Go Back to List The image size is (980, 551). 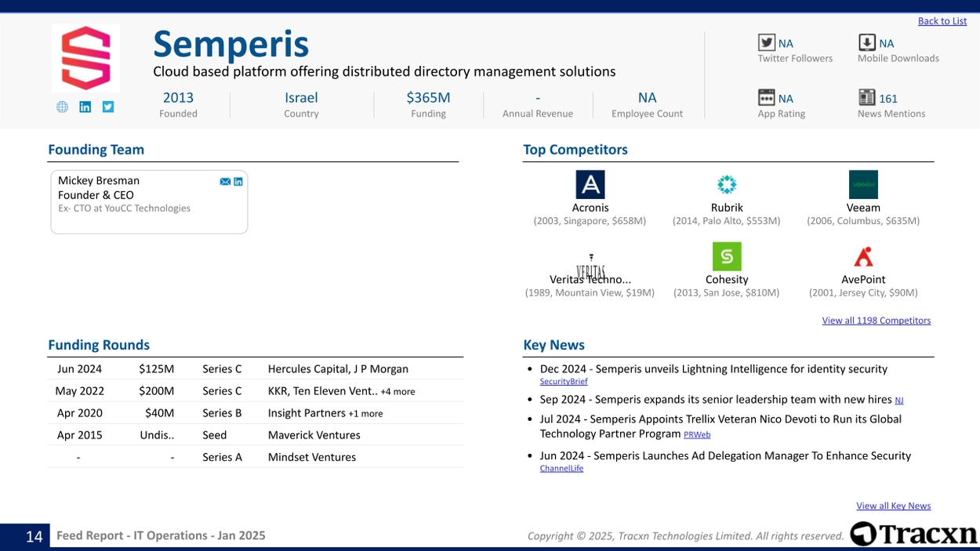coord(942,21)
